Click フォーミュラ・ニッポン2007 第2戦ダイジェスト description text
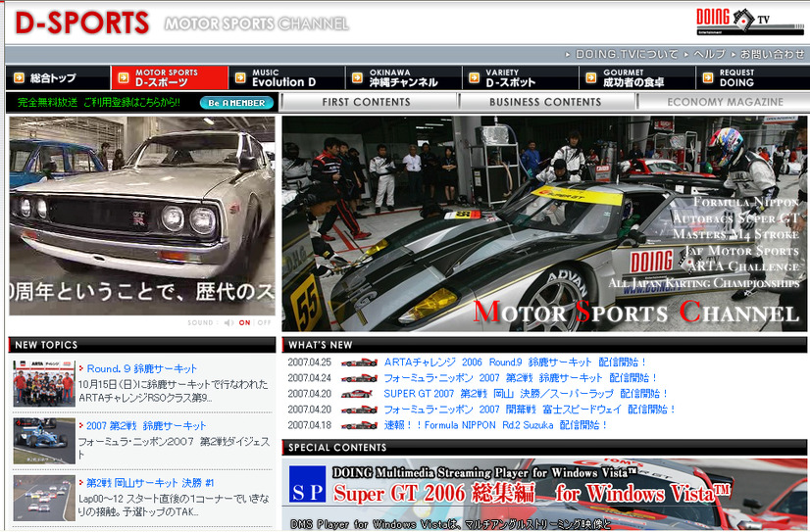This screenshot has height=532, width=810. pyautogui.click(x=175, y=448)
